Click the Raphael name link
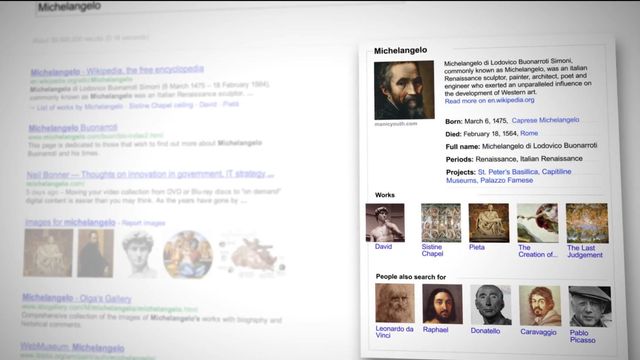 coord(436,330)
